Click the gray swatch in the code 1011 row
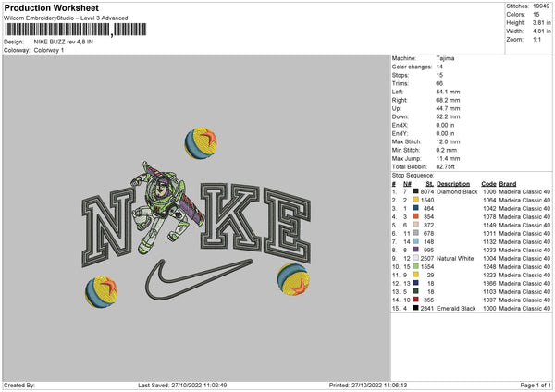Viewport: 555px width, 392px height. (x=416, y=233)
